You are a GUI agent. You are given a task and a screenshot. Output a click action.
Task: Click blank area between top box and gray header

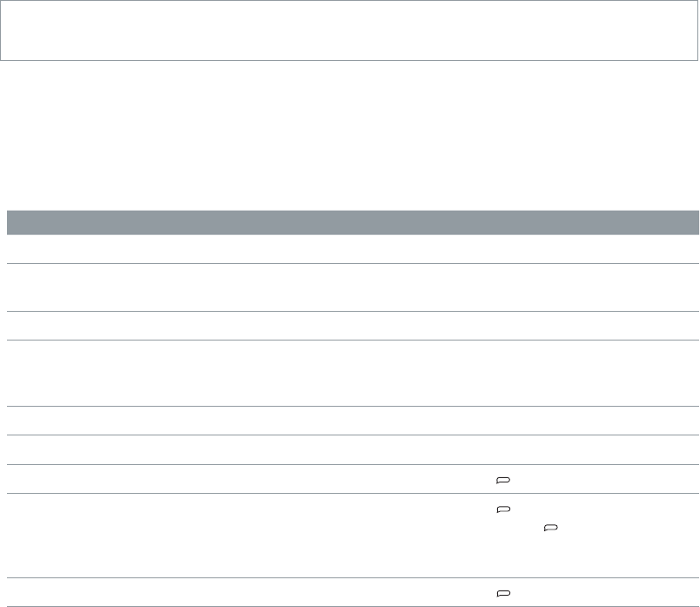point(350,135)
